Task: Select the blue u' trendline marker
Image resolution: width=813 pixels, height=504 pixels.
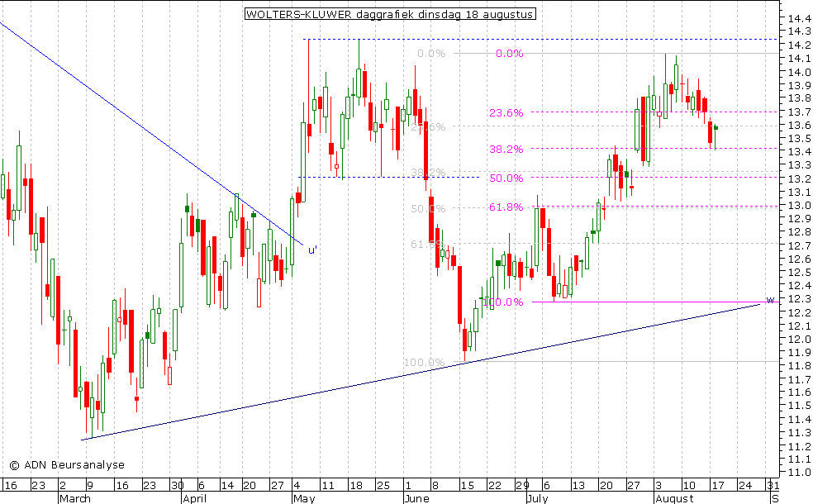Action: [312, 250]
